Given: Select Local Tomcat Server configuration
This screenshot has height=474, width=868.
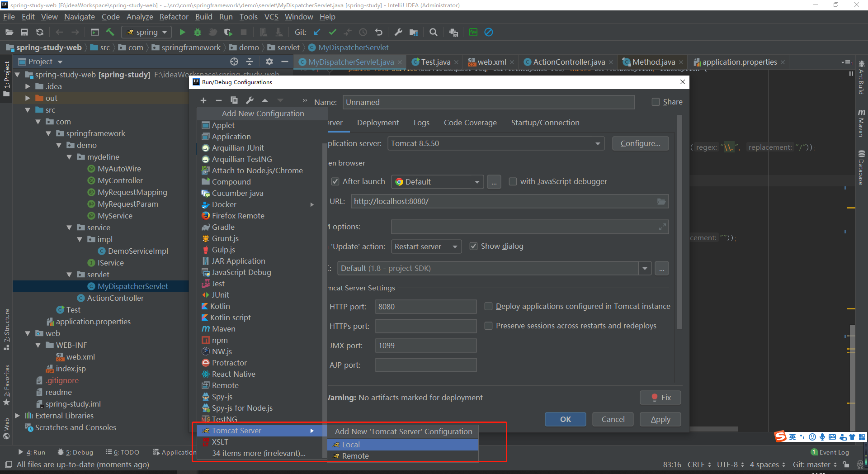Looking at the screenshot, I should 403,445.
